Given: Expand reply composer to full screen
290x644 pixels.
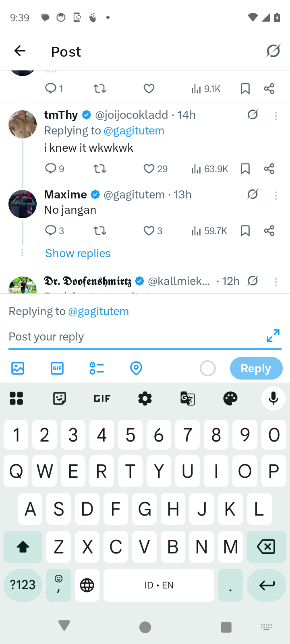Looking at the screenshot, I should click(x=273, y=336).
